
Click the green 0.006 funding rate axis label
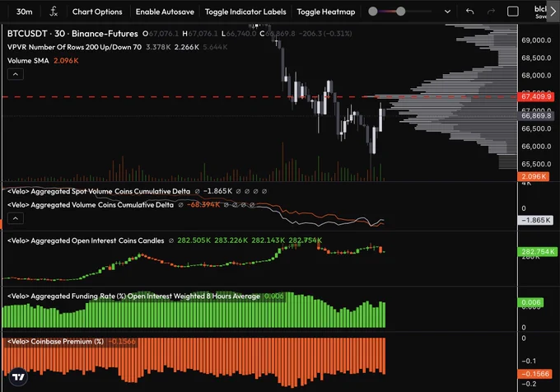click(x=530, y=302)
